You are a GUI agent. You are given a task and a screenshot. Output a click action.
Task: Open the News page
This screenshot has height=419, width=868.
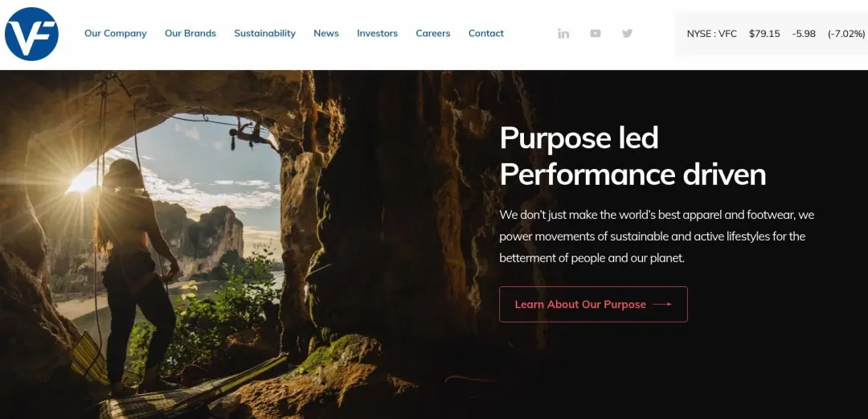coord(326,33)
